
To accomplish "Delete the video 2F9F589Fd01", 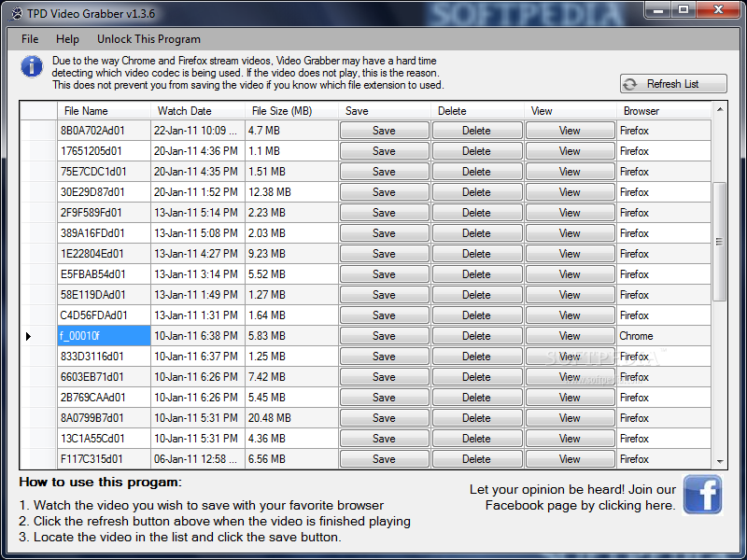I will tap(476, 213).
